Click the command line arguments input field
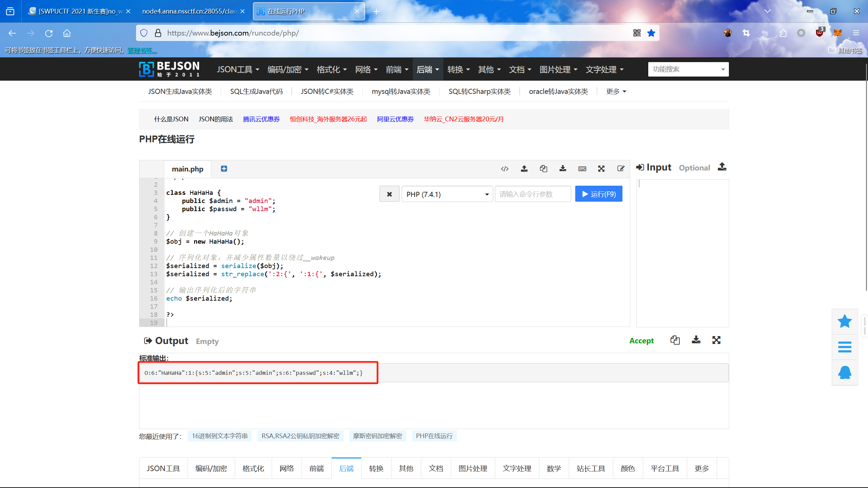 (533, 194)
